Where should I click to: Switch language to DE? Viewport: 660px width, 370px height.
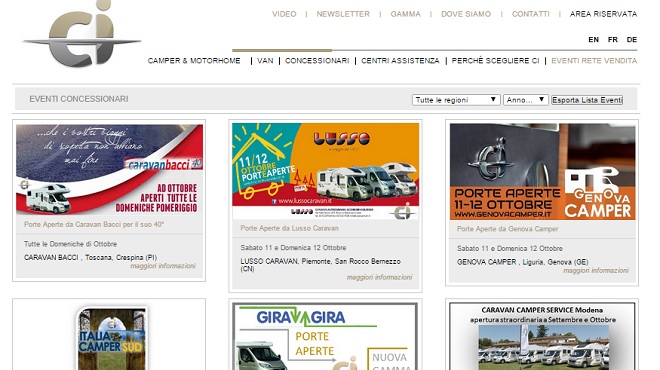(x=631, y=40)
